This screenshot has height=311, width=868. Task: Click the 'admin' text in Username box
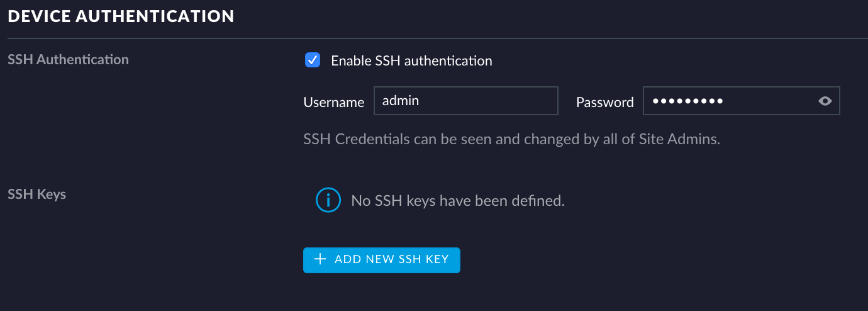coord(401,101)
